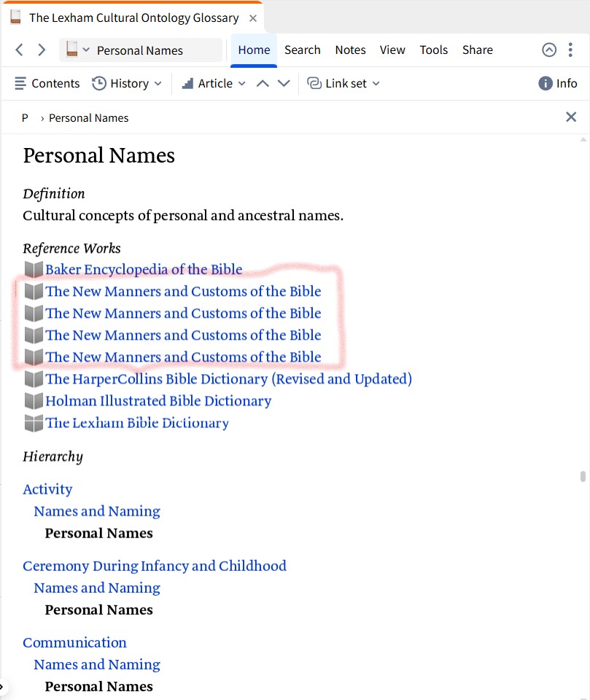Screen dimensions: 590x700
Task: Open The HarperCollins Bible Dictionary link
Action: pos(228,378)
